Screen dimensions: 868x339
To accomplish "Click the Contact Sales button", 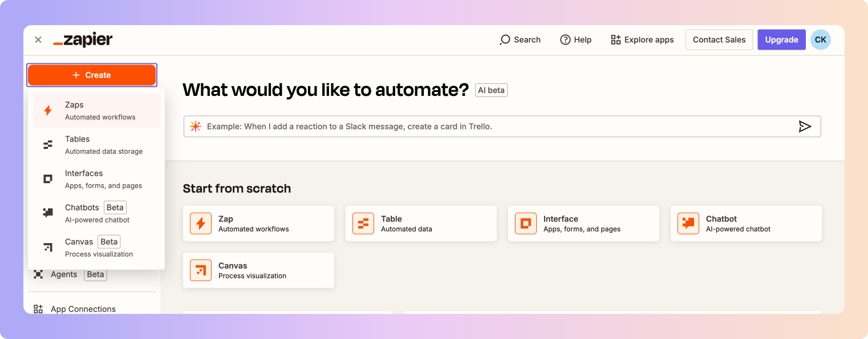I will tap(719, 40).
